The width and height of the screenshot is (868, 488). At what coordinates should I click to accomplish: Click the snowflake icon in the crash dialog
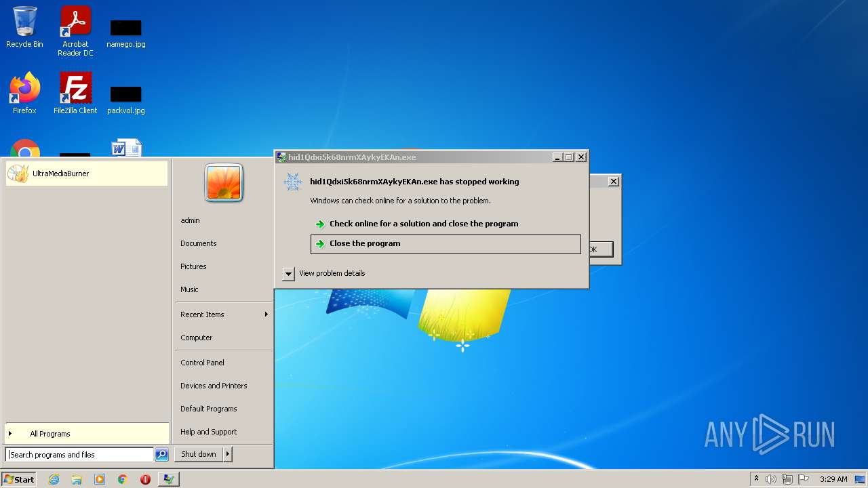coord(293,182)
